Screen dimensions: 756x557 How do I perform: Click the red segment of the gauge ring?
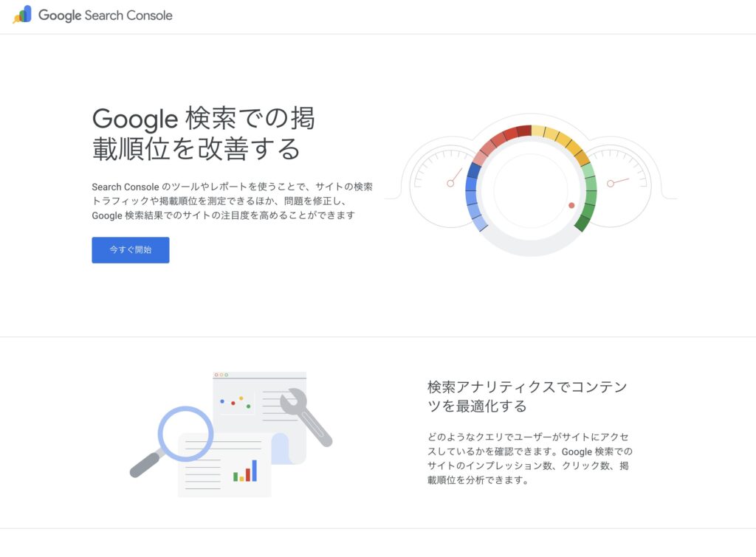pyautogui.click(x=509, y=135)
